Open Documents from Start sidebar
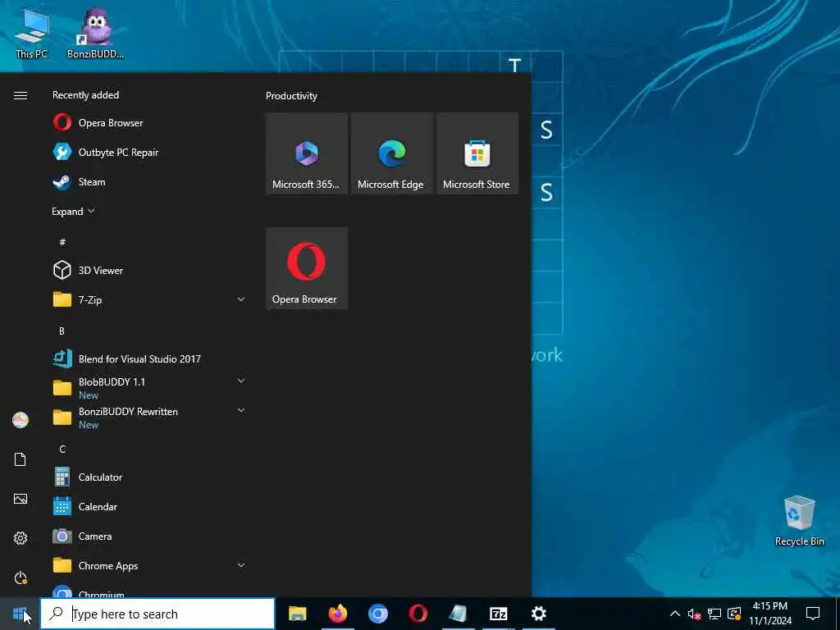This screenshot has width=840, height=630. pyautogui.click(x=21, y=459)
